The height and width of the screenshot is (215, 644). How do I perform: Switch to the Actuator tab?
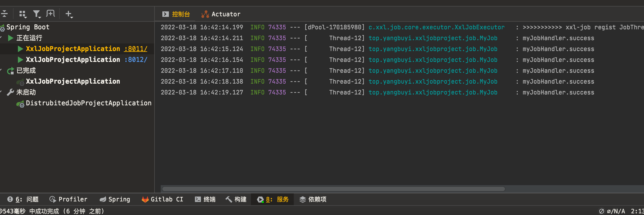pos(221,14)
